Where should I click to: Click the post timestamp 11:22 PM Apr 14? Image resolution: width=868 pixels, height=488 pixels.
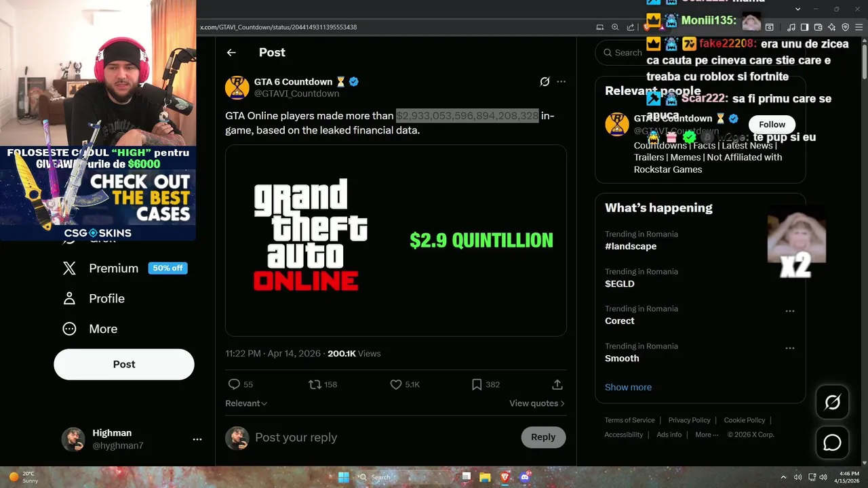pos(273,354)
